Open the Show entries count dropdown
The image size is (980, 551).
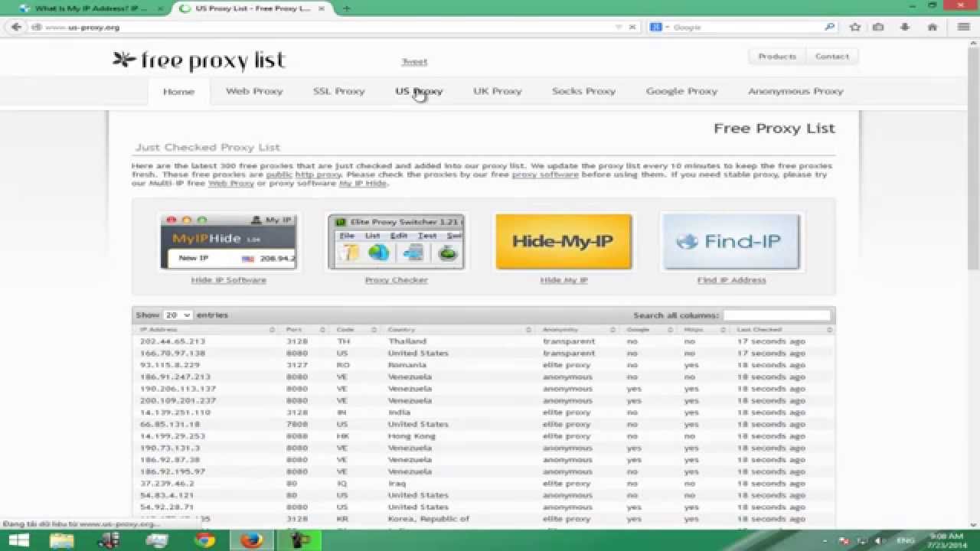[x=178, y=315]
